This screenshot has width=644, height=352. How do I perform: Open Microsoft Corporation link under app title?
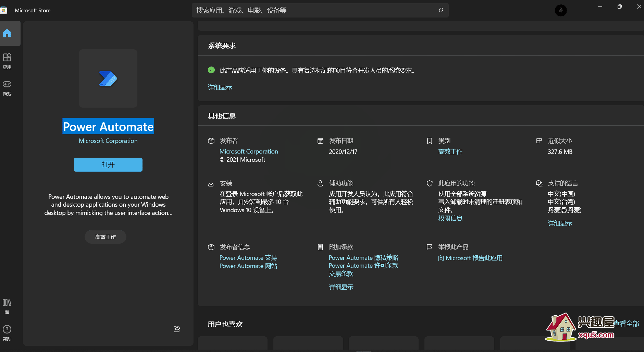108,141
